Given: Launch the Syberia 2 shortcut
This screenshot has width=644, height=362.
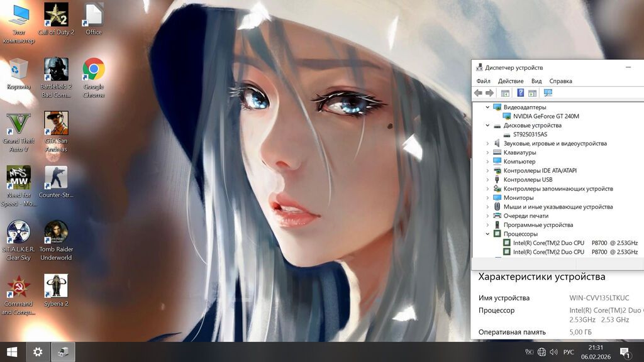Looking at the screenshot, I should (x=56, y=291).
